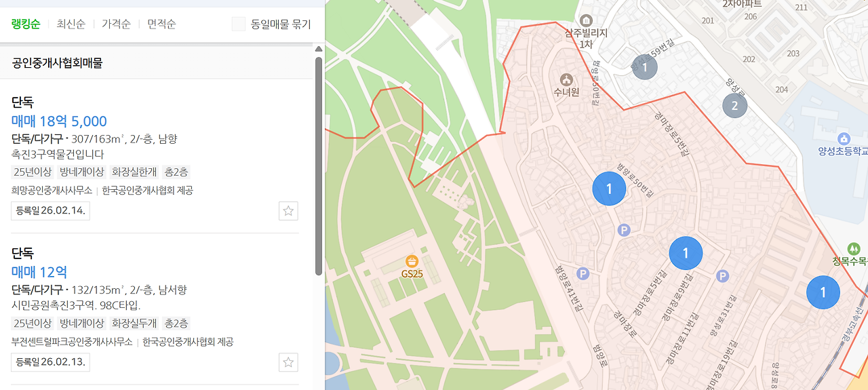Sort listings by 랭킹순

coord(26,24)
